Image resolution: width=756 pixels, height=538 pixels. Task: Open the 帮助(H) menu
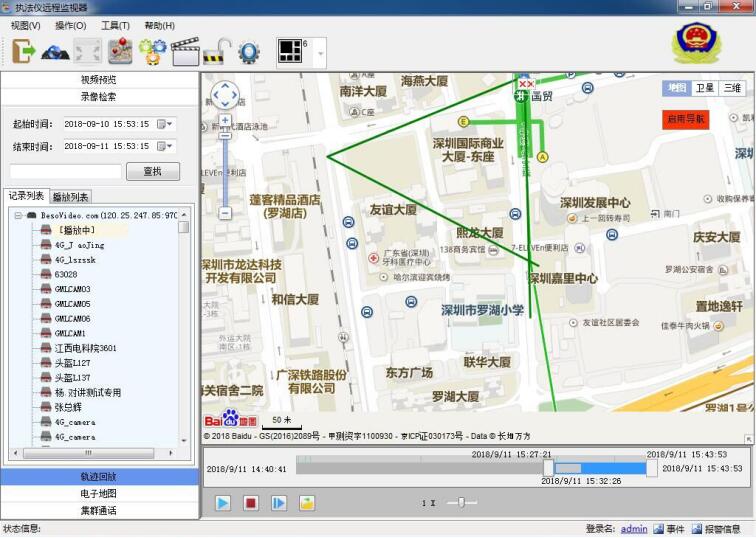(x=160, y=26)
